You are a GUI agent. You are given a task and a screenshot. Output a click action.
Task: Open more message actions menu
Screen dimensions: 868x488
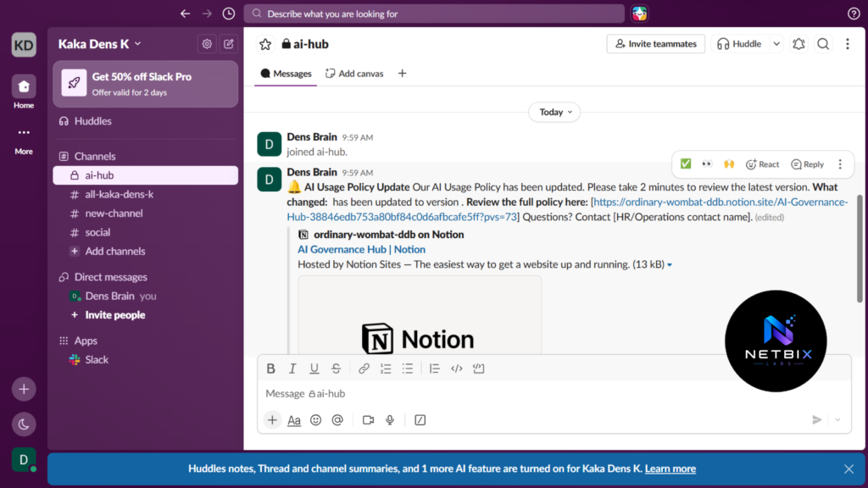(840, 164)
